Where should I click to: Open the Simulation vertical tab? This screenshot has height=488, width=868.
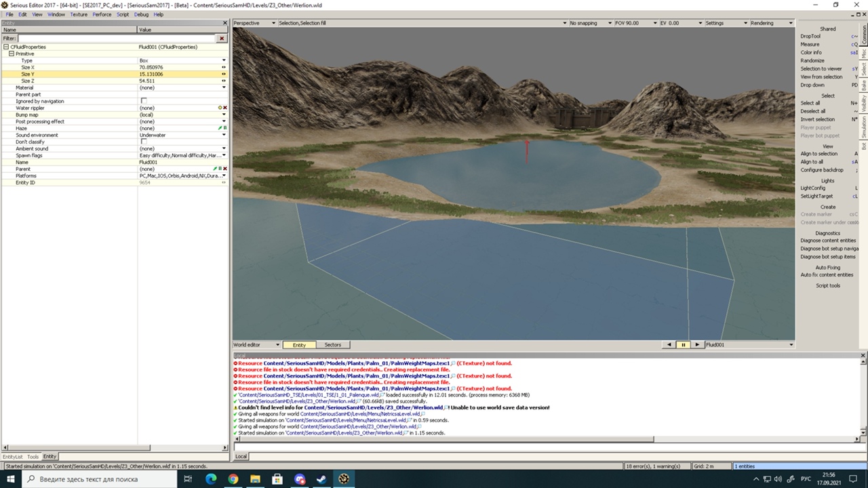864,127
